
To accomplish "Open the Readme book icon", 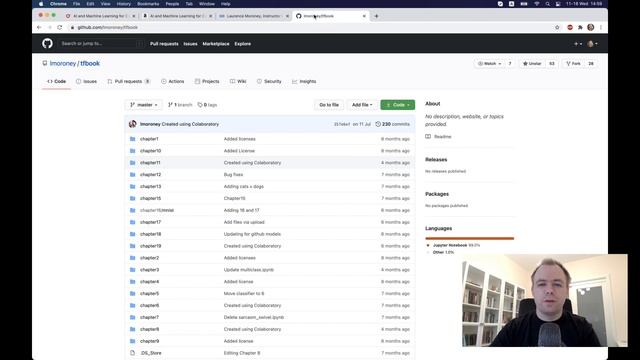I will click(x=428, y=136).
